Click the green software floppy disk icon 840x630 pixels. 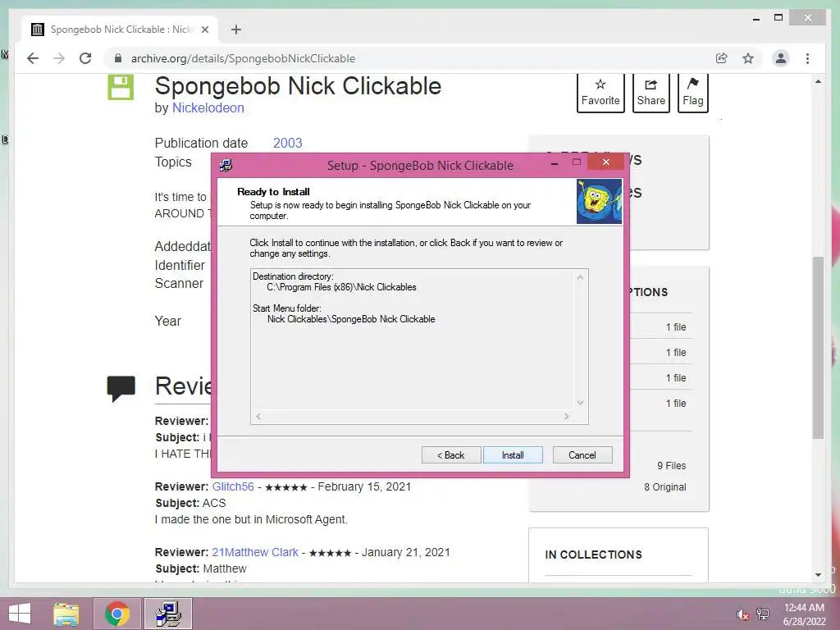121,87
